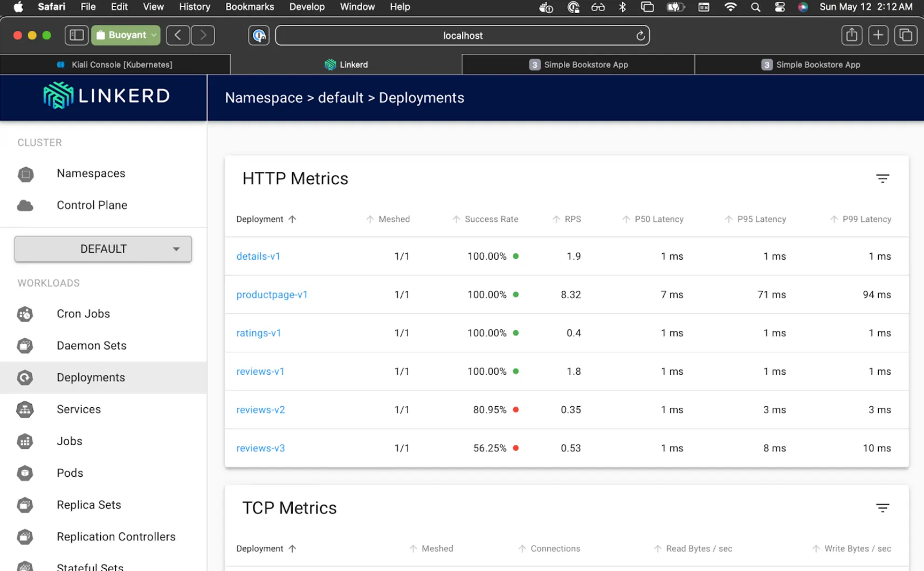
Task: Click the 71 ms P95 latency value
Action: (x=771, y=295)
